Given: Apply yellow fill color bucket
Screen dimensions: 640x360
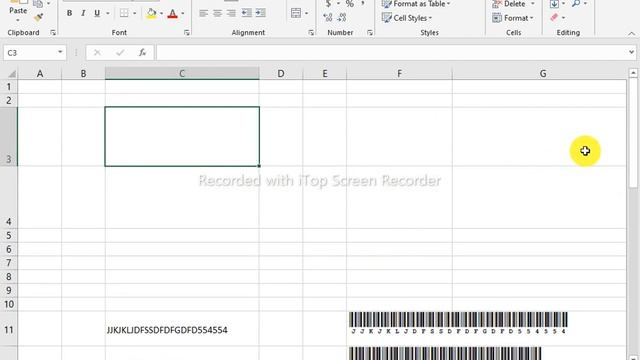Looking at the screenshot, I should (151, 13).
